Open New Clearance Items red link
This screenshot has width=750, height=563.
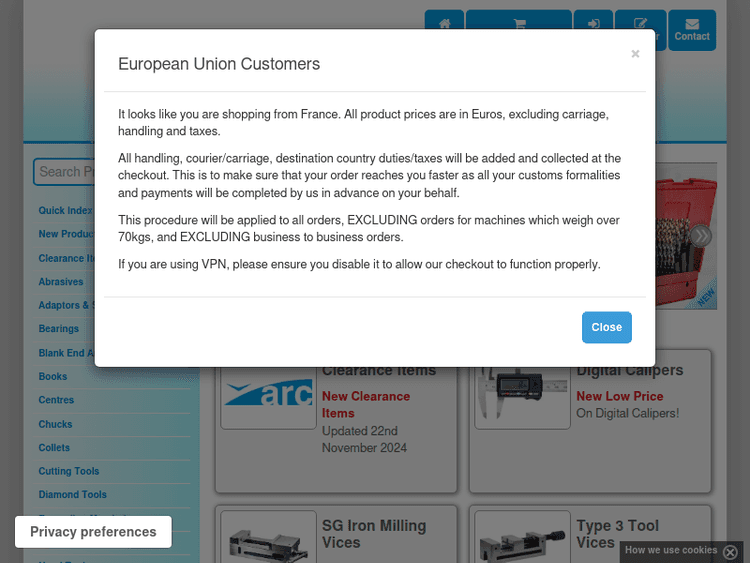[366, 405]
